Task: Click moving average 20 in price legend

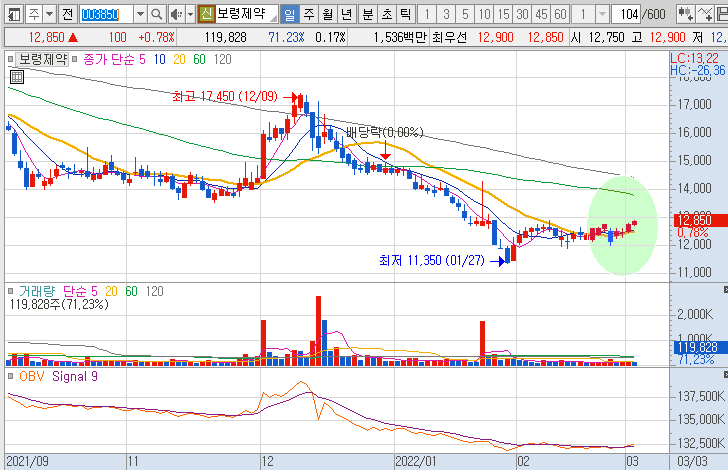Action: (x=179, y=59)
